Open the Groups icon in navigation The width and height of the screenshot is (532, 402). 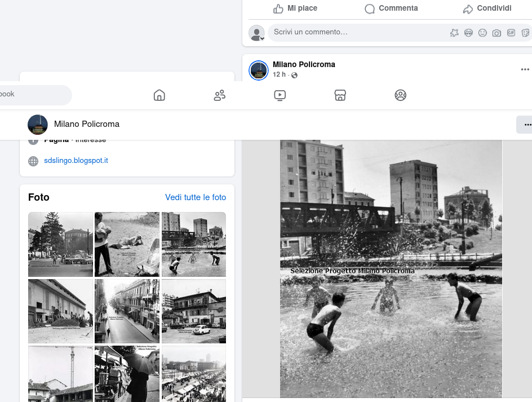[400, 95]
